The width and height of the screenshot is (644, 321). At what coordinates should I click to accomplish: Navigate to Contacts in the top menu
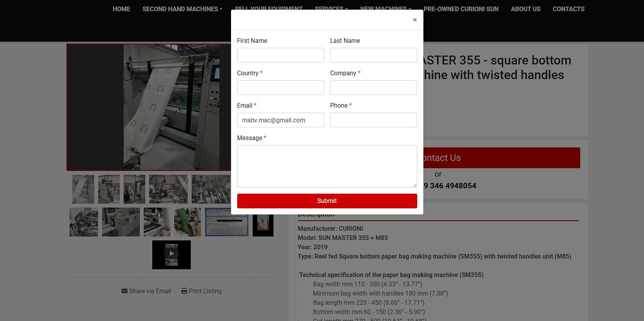tap(568, 9)
